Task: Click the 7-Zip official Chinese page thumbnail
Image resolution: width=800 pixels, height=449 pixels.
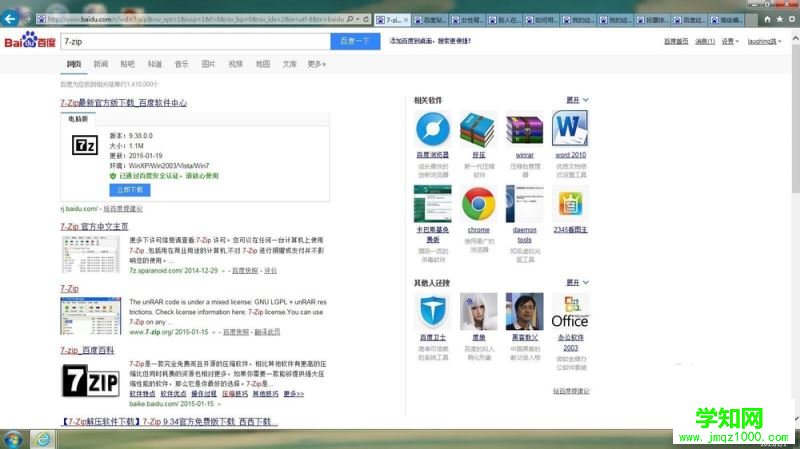Action: pos(91,254)
